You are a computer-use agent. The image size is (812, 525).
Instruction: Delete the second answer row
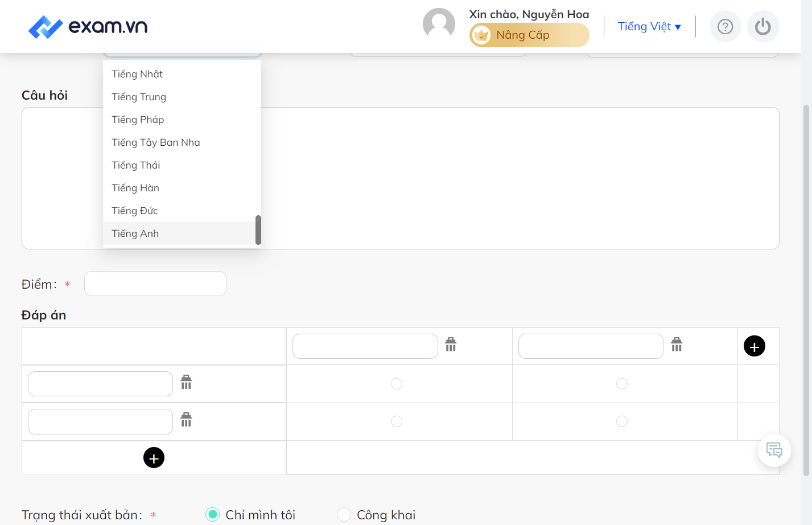[x=186, y=420]
